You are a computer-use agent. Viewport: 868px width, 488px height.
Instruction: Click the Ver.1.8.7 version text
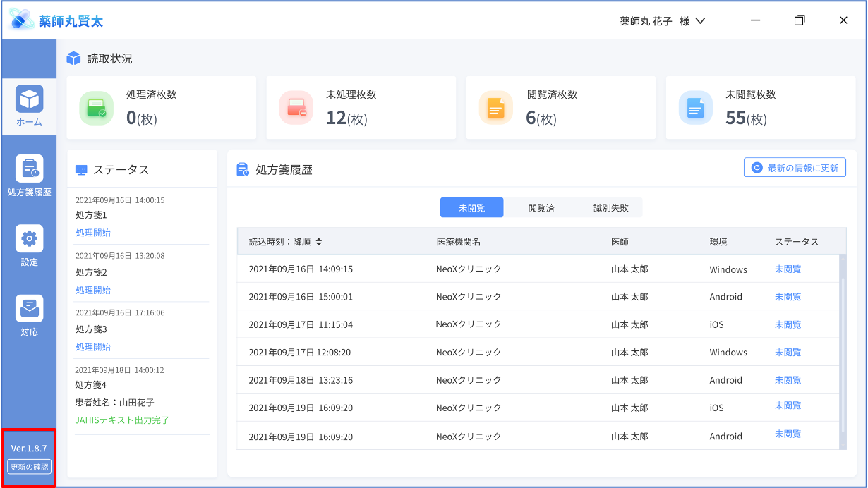point(29,449)
